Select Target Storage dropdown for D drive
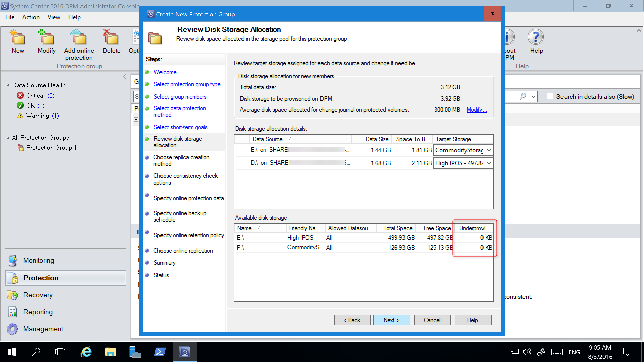 (x=463, y=163)
